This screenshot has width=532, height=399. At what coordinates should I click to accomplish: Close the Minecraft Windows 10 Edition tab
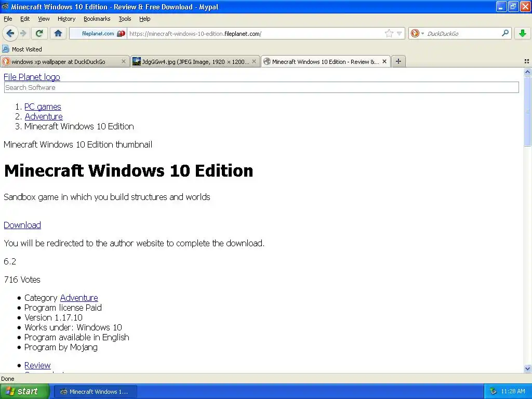(384, 61)
